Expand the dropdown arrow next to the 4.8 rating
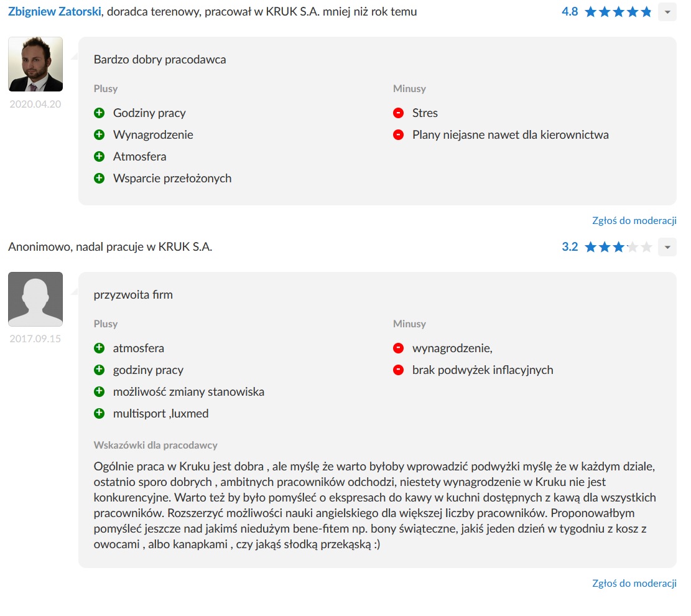This screenshot has height=616, width=691. [667, 12]
